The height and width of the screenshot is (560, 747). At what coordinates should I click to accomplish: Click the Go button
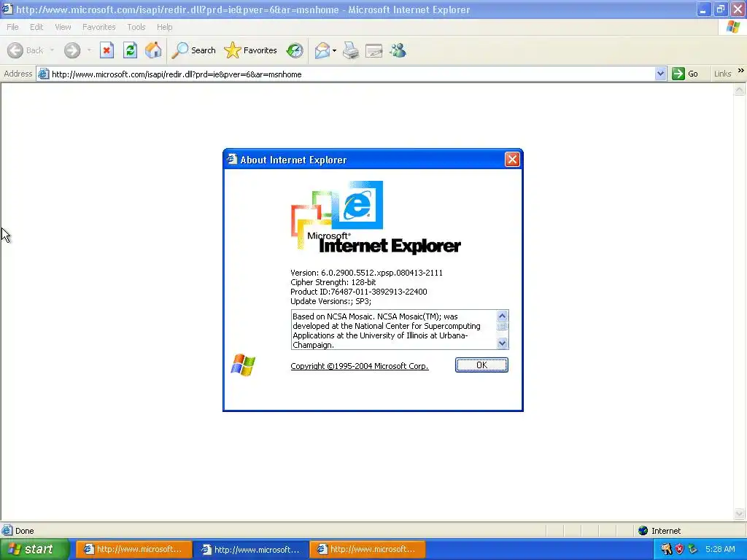pos(685,74)
